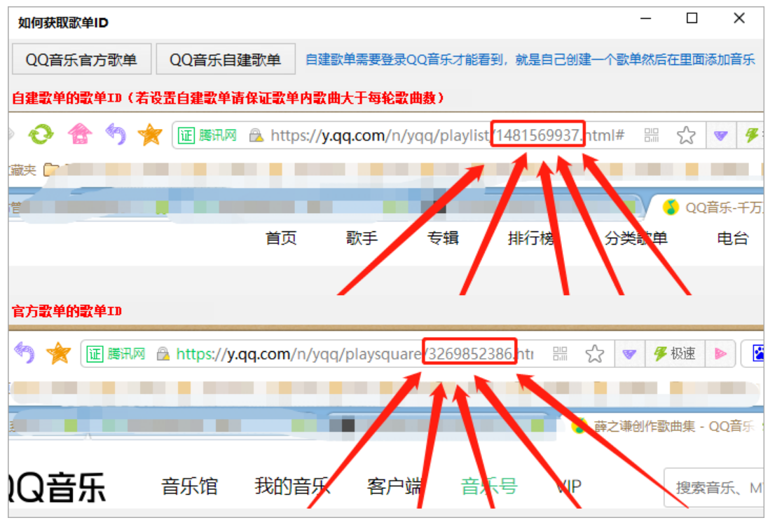
Task: Click the lower address bar playsquare URL
Action: (x=355, y=353)
